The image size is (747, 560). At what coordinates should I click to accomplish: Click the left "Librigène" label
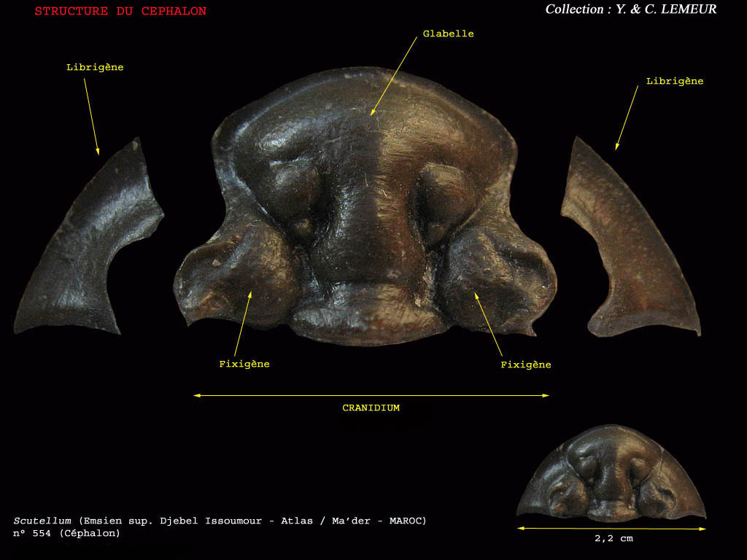[95, 67]
